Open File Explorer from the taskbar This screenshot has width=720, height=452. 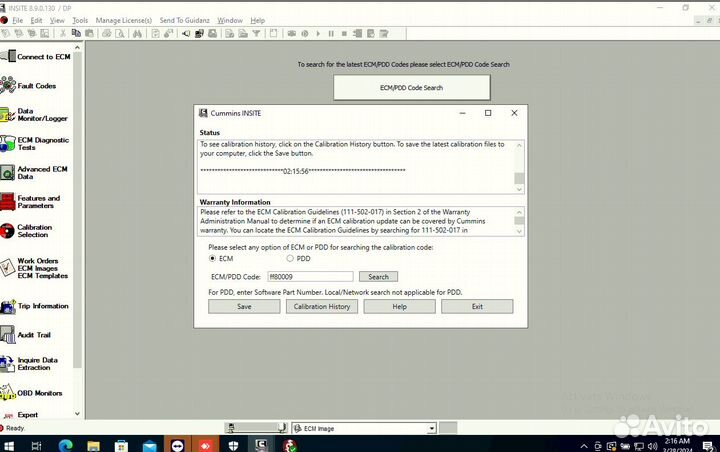[94, 446]
